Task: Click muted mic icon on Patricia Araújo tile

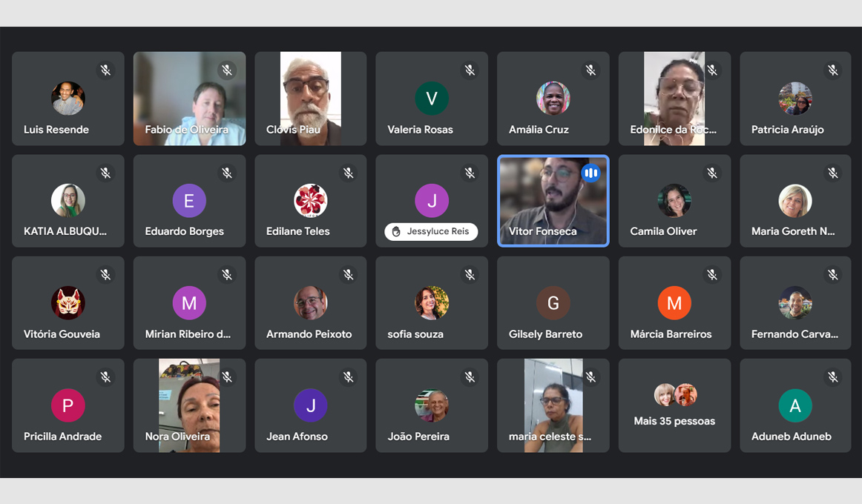Action: (x=833, y=70)
